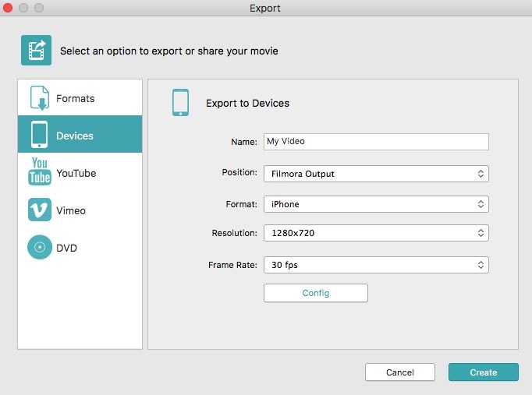Click the YouTube logo icon
The image size is (532, 395).
coord(39,171)
